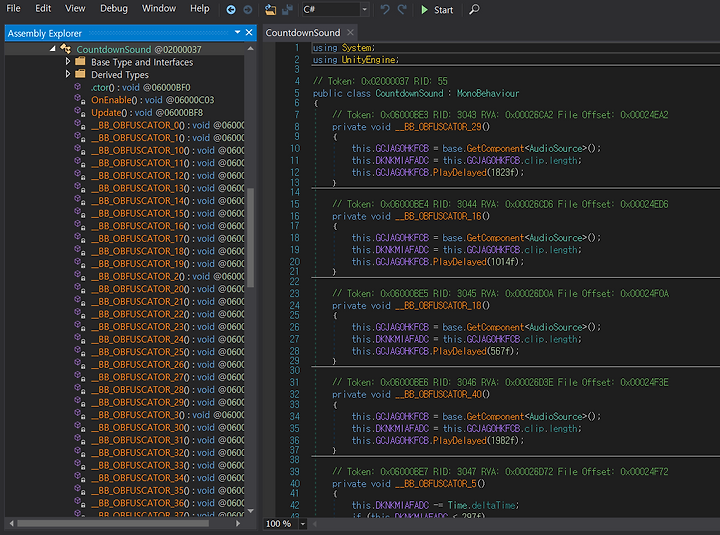Click the tree horizontal scrollbar right arrow
The image size is (720, 535).
pyautogui.click(x=238, y=523)
